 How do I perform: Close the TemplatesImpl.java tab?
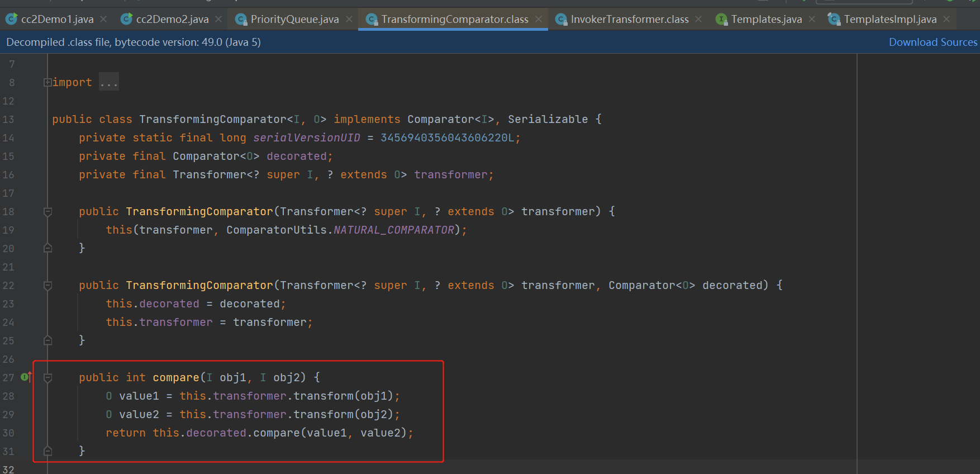click(946, 19)
